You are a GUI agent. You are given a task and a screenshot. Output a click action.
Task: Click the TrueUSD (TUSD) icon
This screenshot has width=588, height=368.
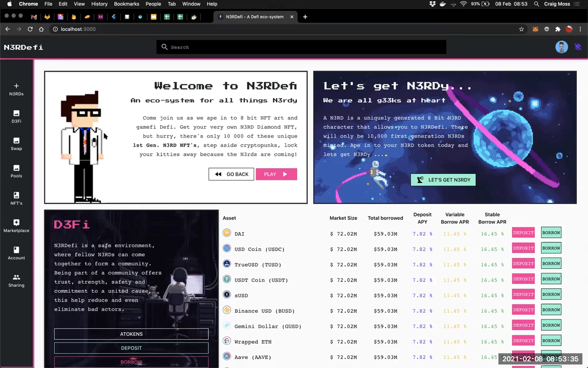pos(227,264)
